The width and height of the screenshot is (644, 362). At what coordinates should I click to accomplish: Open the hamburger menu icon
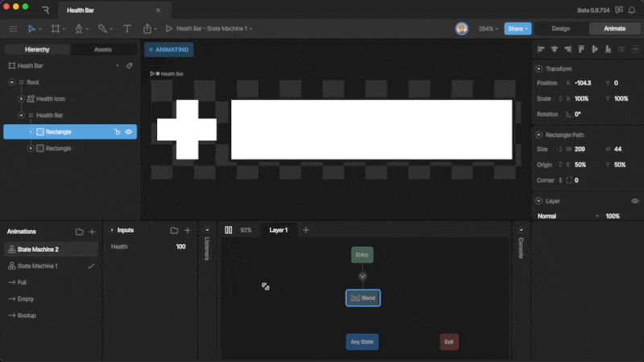click(12, 29)
